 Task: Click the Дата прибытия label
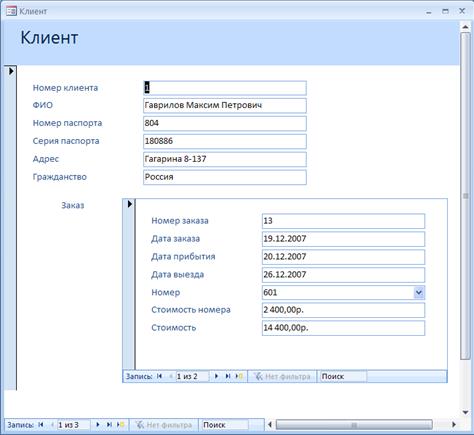[x=183, y=257]
